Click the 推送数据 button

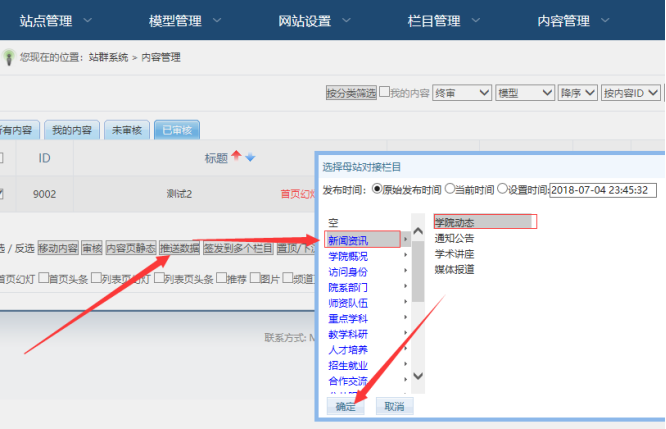180,248
